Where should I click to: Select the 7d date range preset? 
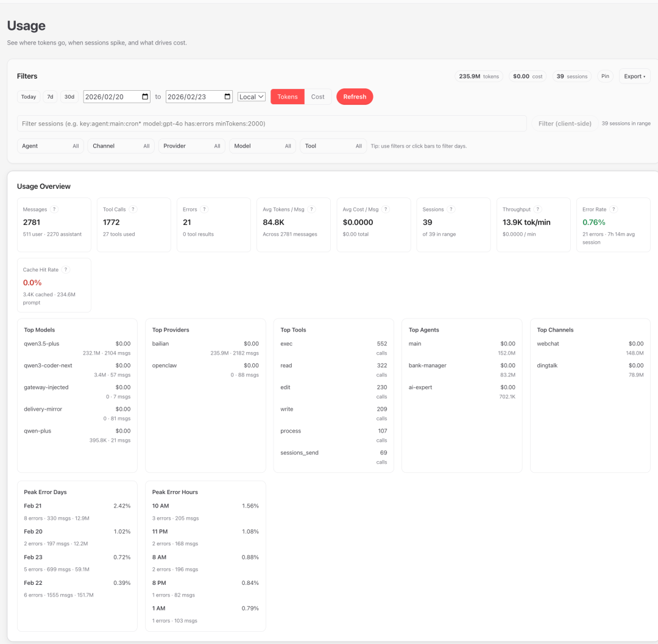click(x=51, y=97)
